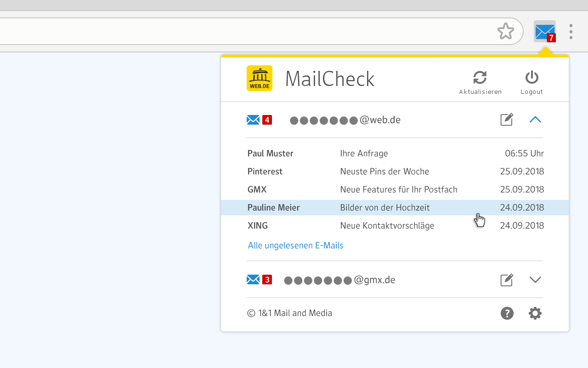Click the 1&1 Mail and Media copyright text
The width and height of the screenshot is (588, 368).
click(x=289, y=313)
